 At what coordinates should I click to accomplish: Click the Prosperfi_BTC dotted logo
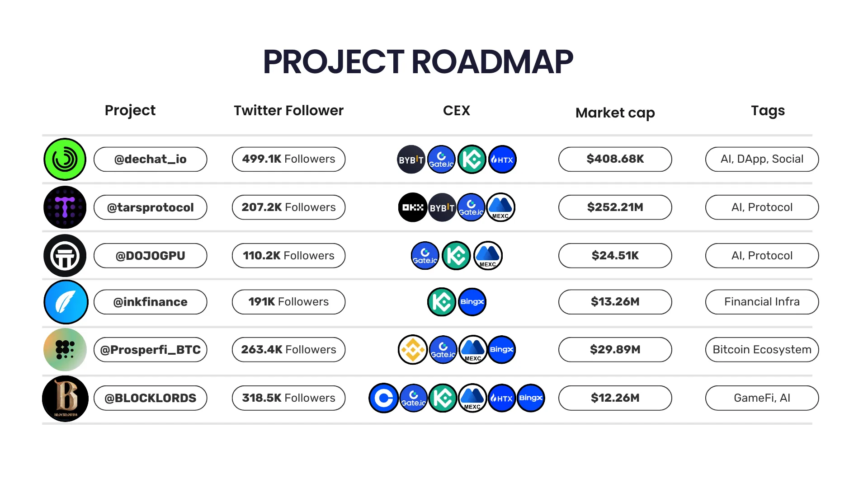(65, 350)
